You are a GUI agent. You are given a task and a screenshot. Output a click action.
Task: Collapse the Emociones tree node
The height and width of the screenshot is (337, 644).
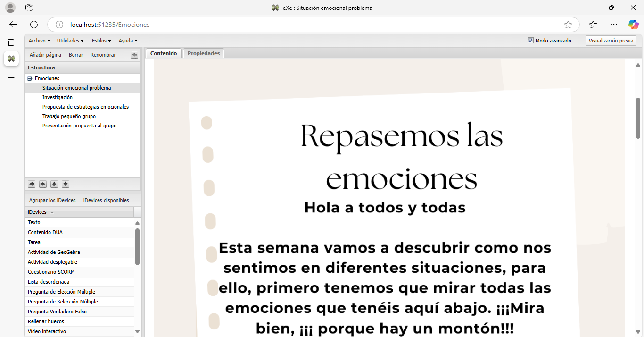click(30, 79)
